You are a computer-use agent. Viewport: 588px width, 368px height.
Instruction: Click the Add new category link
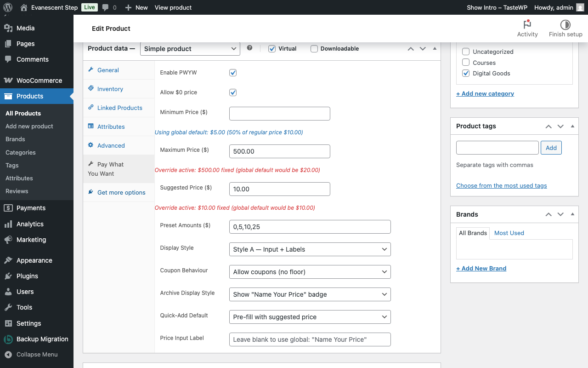485,93
